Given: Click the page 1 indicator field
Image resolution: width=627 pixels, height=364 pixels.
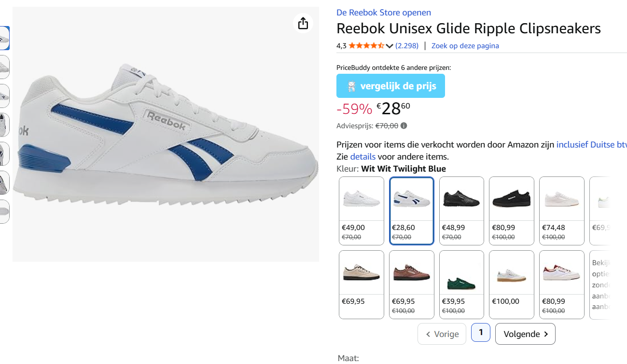Looking at the screenshot, I should pos(480,332).
